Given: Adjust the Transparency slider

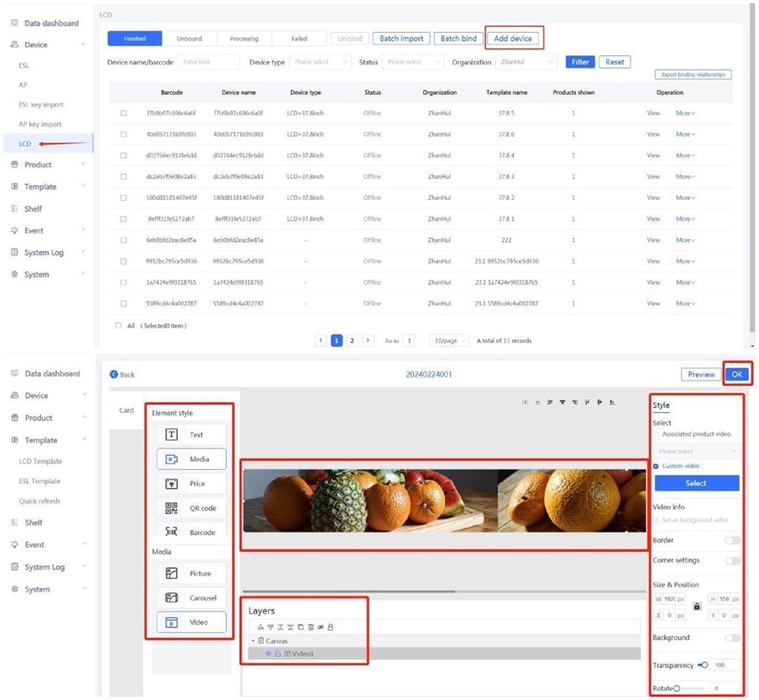Looking at the screenshot, I should pyautogui.click(x=704, y=666).
